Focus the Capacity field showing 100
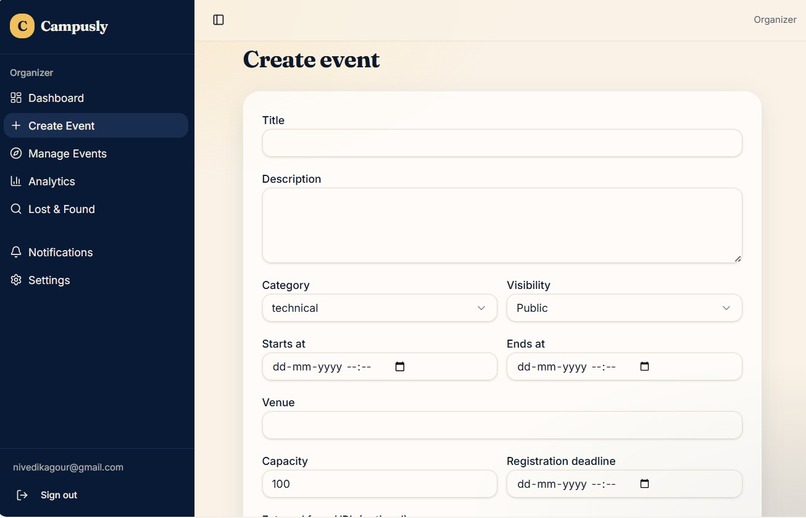This screenshot has width=806, height=518. [x=379, y=484]
